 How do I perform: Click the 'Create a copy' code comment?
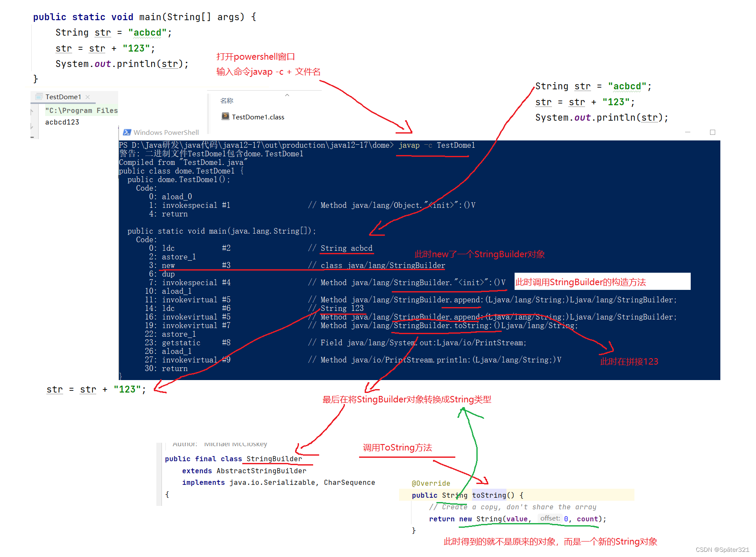(513, 507)
